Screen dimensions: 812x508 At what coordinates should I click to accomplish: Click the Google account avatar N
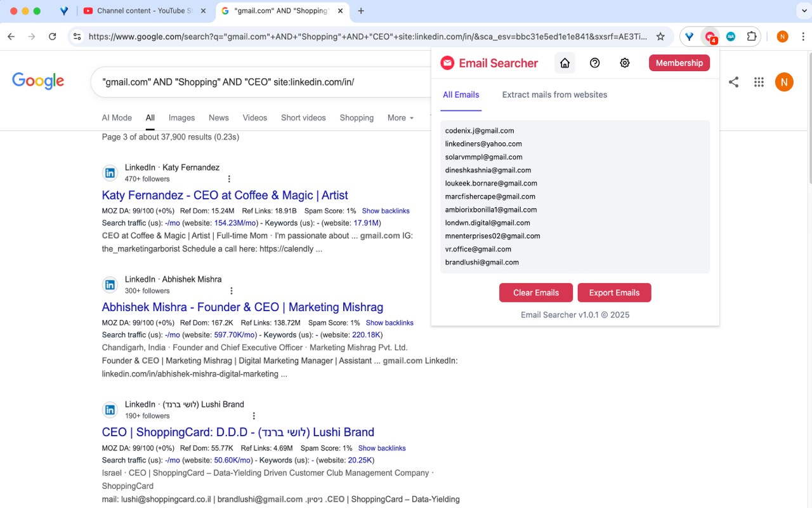click(x=784, y=82)
